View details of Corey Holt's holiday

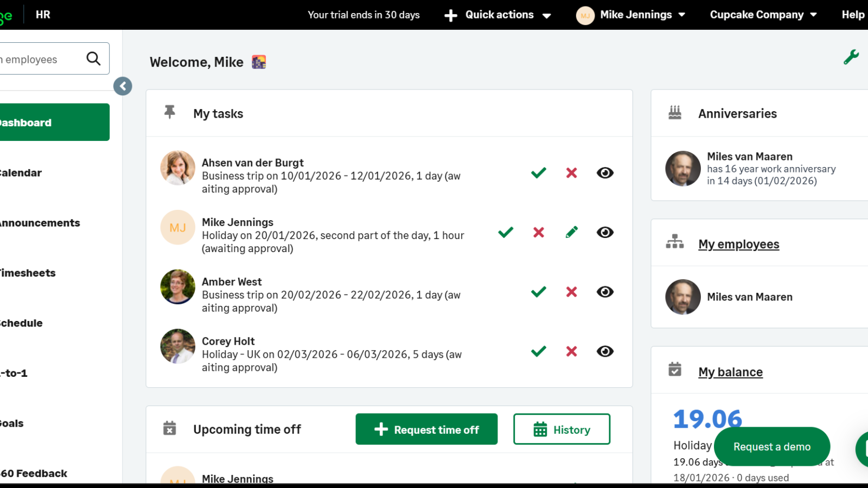[605, 351]
